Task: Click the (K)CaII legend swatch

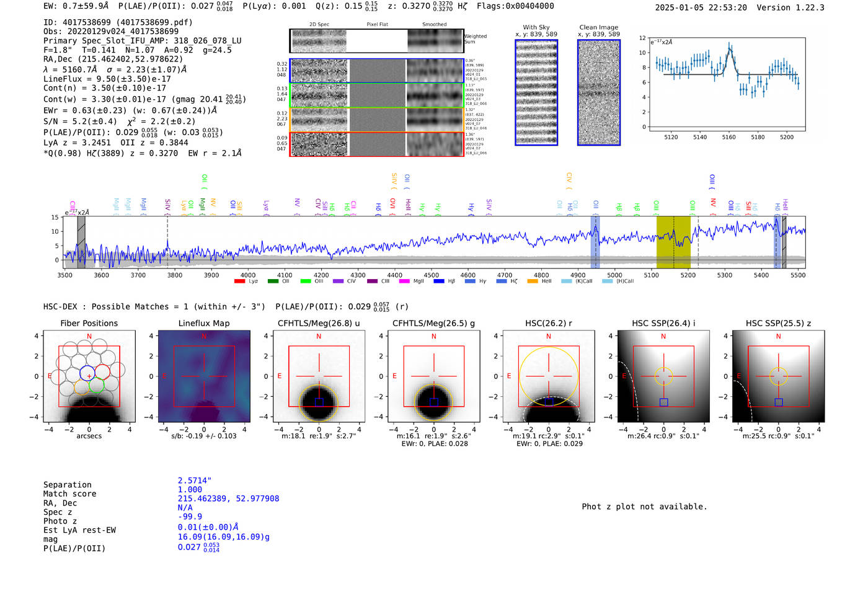Action: coord(567,282)
